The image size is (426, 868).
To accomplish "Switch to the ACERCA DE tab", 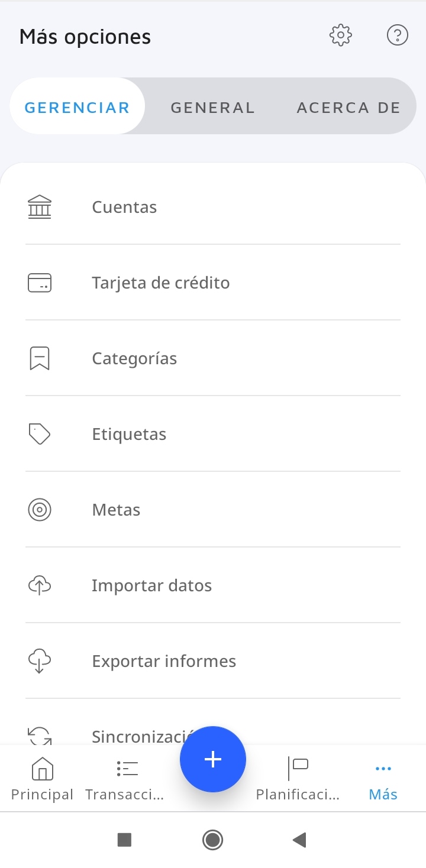I will click(348, 108).
